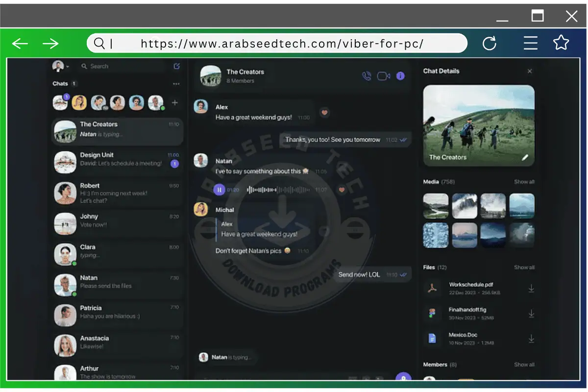
Task: Start a voice call in The Creators
Action: coord(367,76)
